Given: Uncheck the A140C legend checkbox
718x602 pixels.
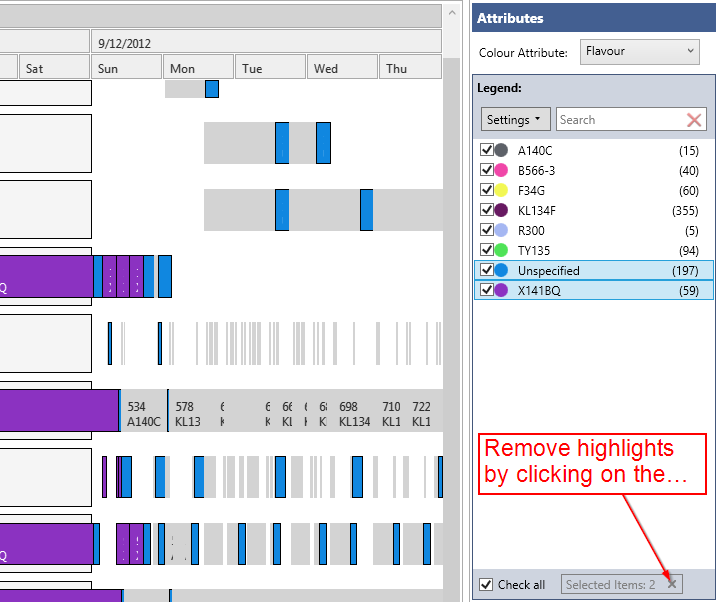Looking at the screenshot, I should [487, 150].
